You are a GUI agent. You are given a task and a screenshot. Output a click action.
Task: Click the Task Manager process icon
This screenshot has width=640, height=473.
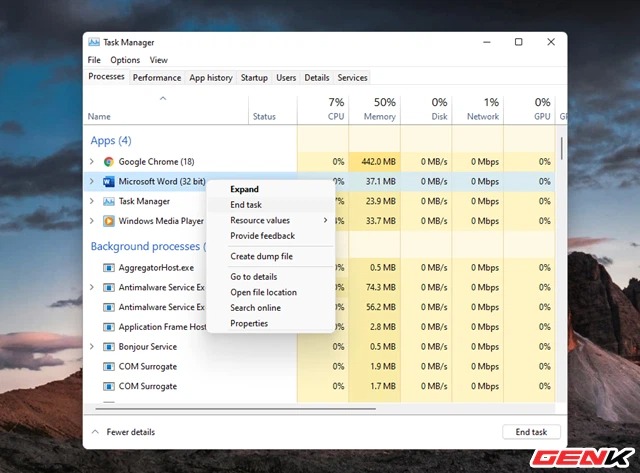pos(109,201)
